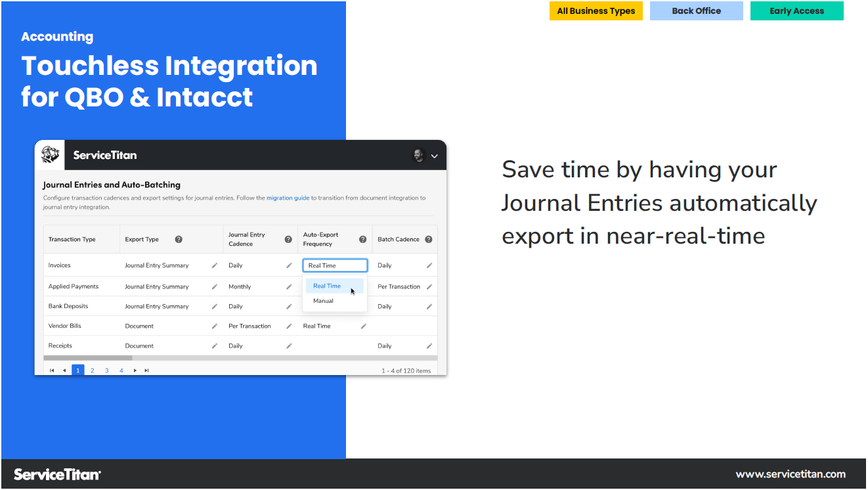Edit the Auto-Export Frequency for Vendor Bills

(364, 325)
